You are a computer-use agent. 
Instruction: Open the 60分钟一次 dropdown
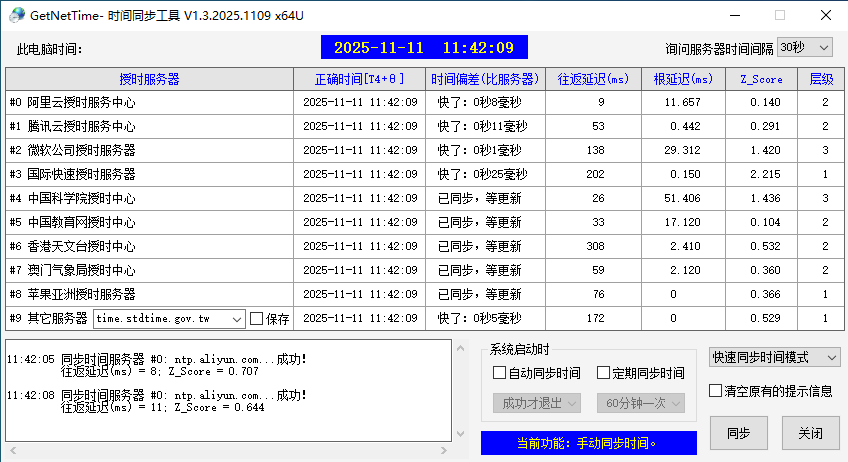pos(641,404)
